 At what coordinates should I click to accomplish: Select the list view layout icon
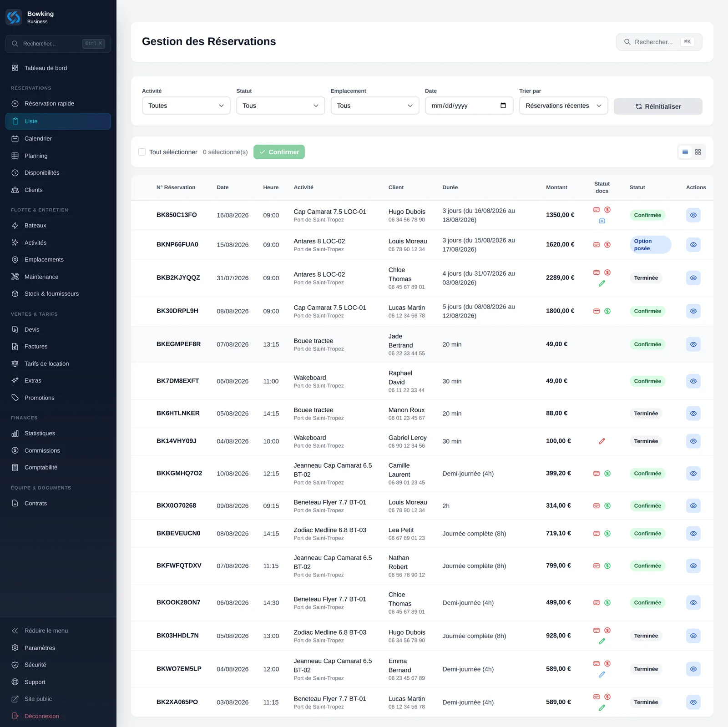[x=685, y=152]
